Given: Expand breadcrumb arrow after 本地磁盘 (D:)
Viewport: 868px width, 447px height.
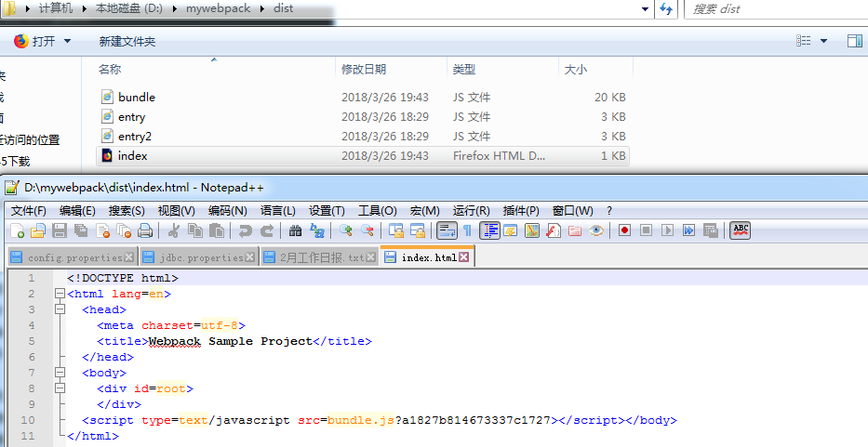Looking at the screenshot, I should click(x=174, y=9).
